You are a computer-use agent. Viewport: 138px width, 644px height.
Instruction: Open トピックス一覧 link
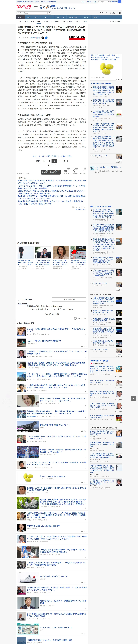pos(115,21)
